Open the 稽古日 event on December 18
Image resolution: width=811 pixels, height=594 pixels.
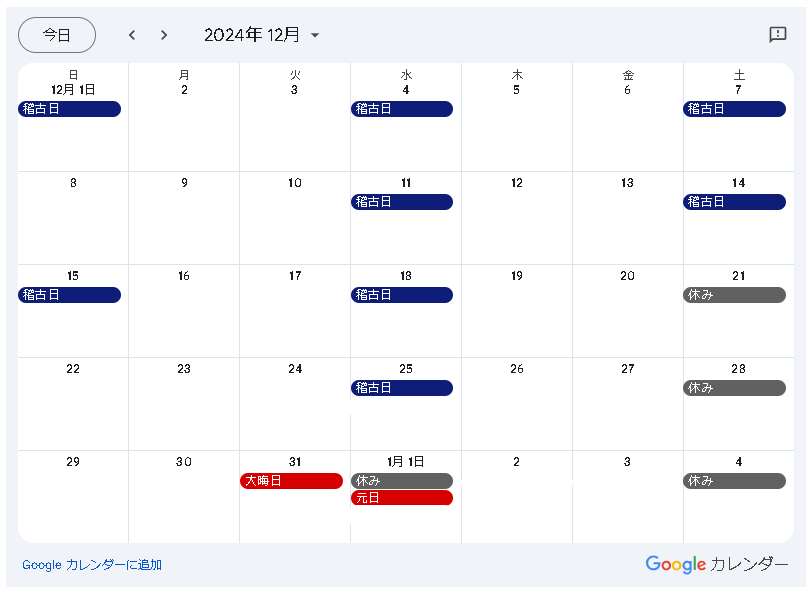[x=401, y=295]
